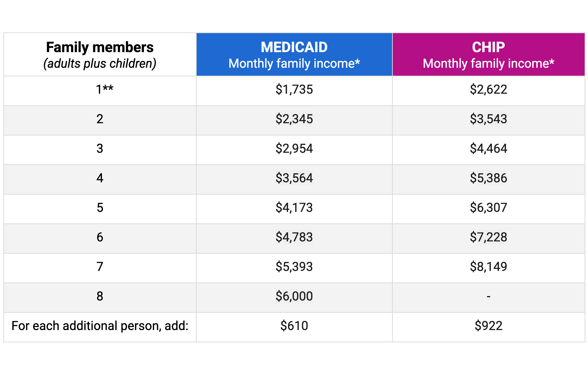Select the $6,307 cell
The height and width of the screenshot is (380, 588).
(x=488, y=208)
